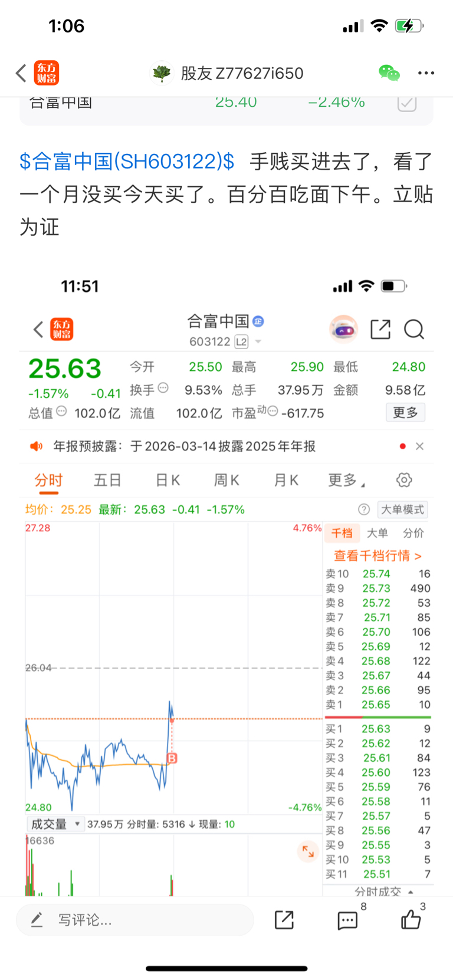
Task: Dismiss the annual report notice with X
Action: [419, 446]
